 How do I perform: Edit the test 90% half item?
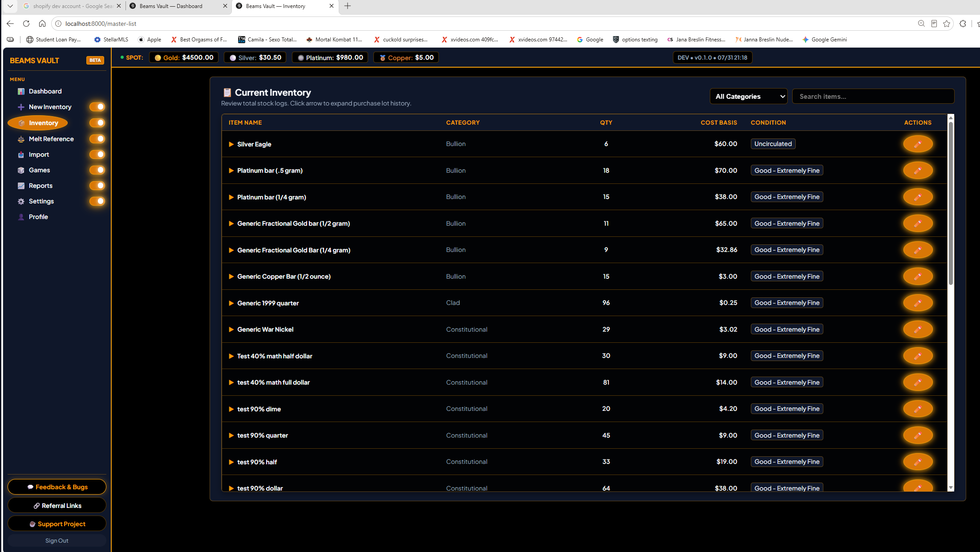(918, 462)
